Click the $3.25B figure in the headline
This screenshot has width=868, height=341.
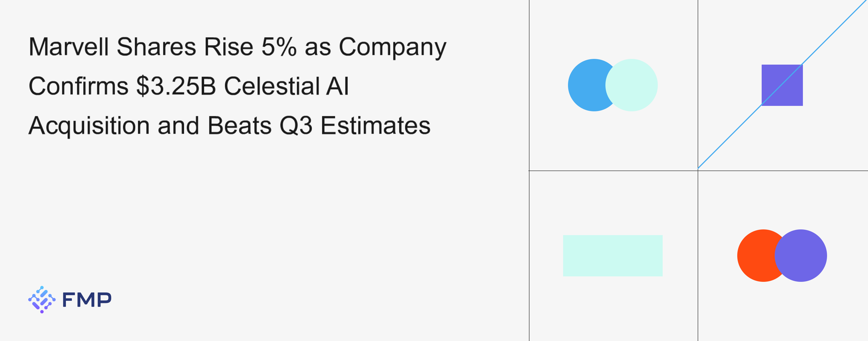pos(176,86)
